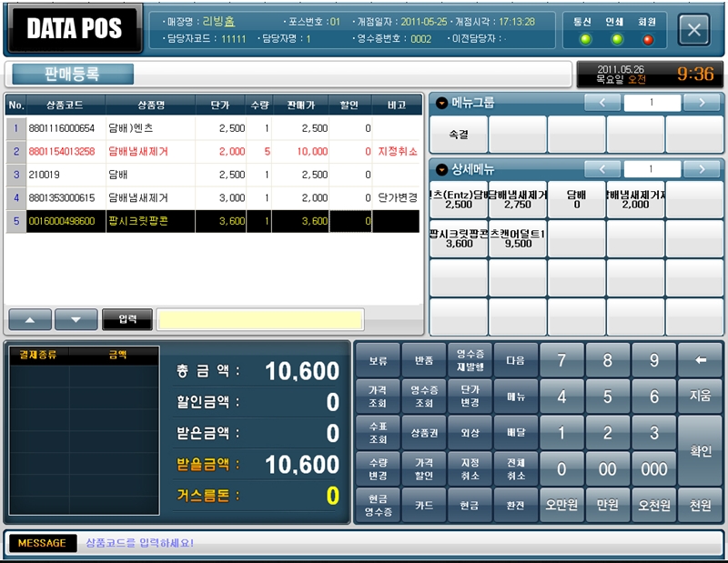Viewport: 728px width, 563px height.
Task: Collapse the 상세메뉴 panel arrow
Action: (441, 169)
